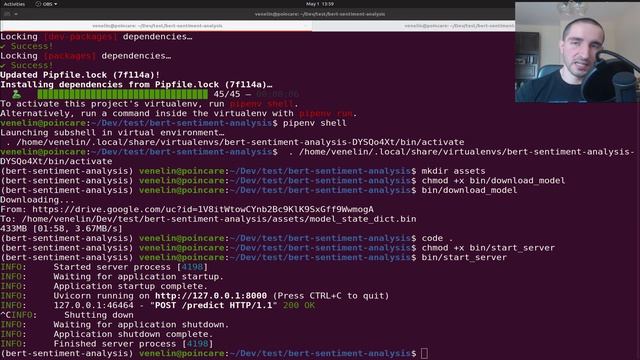Click "Waiting for application shutdown." line

[x=141, y=324]
